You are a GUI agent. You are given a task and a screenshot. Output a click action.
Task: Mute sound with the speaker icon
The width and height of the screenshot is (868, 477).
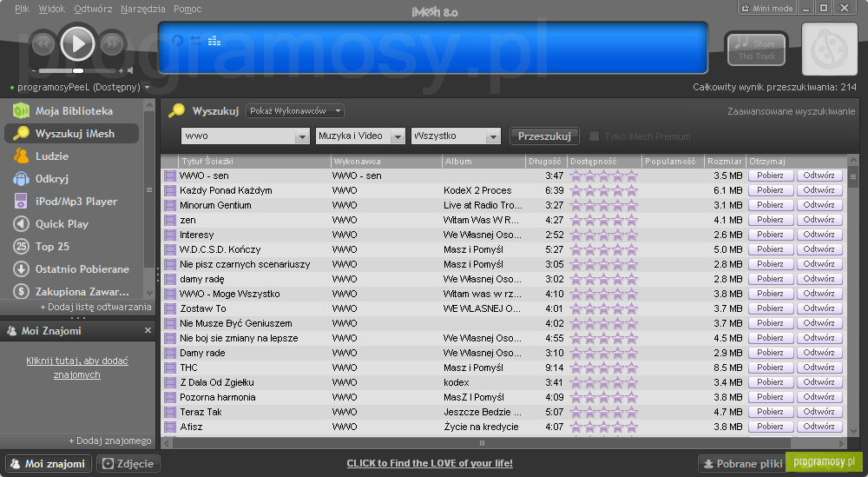click(x=130, y=70)
